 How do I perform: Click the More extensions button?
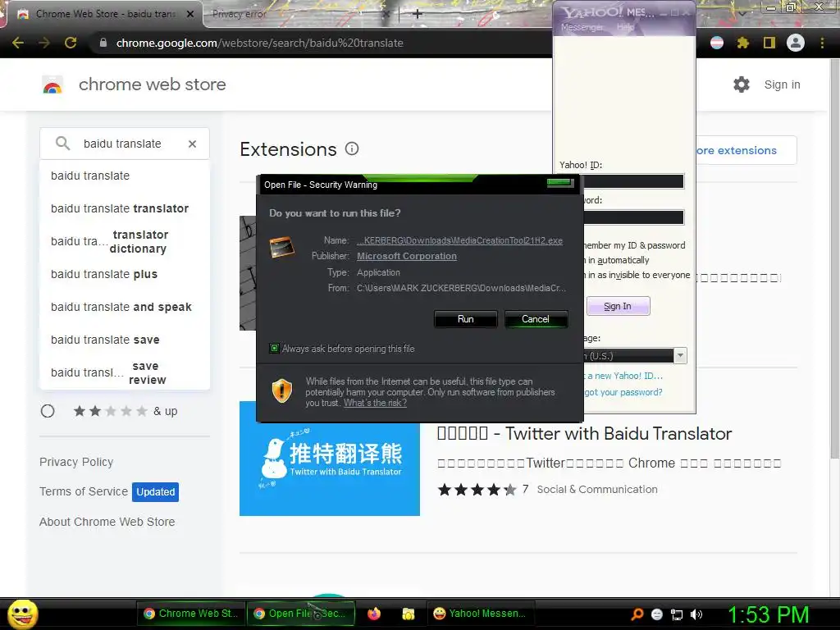coord(745,151)
